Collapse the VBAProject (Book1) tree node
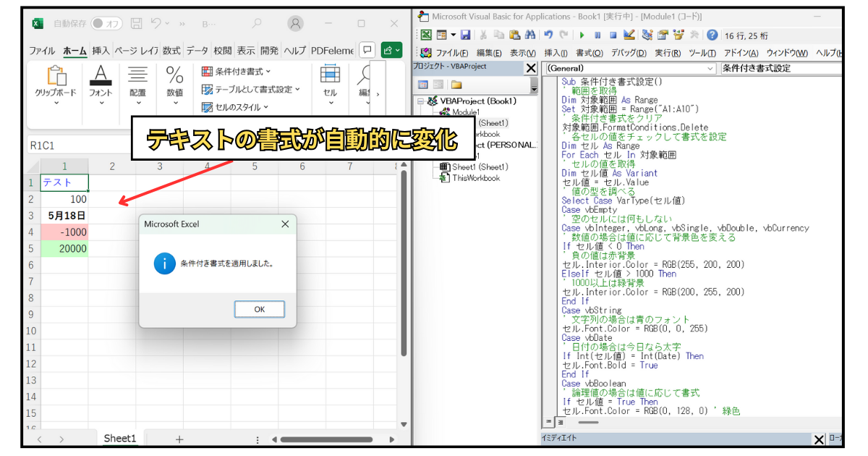 pyautogui.click(x=420, y=101)
